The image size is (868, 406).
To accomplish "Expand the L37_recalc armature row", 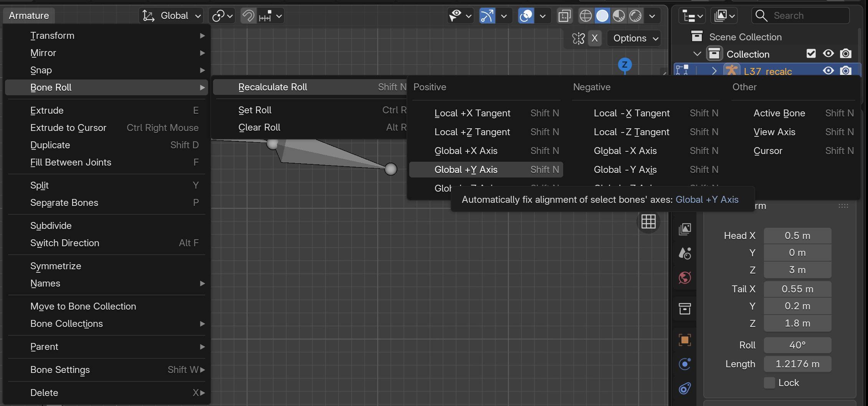I will (x=714, y=71).
